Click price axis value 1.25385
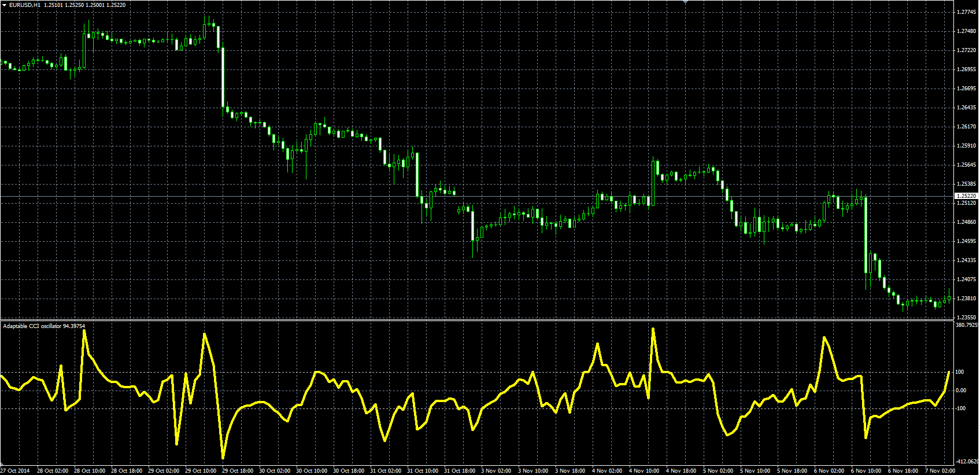Screen dimensions: 980x475 pyautogui.click(x=966, y=184)
